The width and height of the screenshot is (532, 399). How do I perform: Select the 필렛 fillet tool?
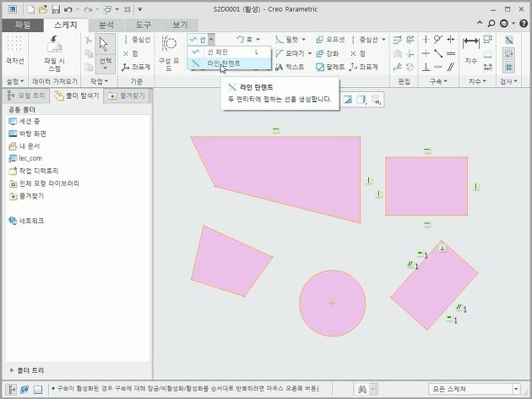(x=287, y=40)
